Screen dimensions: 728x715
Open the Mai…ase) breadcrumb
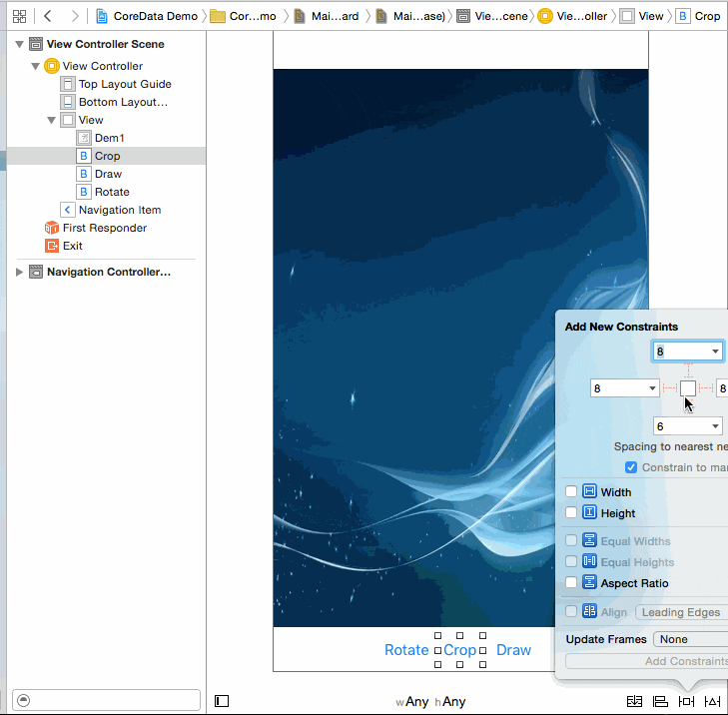410,16
